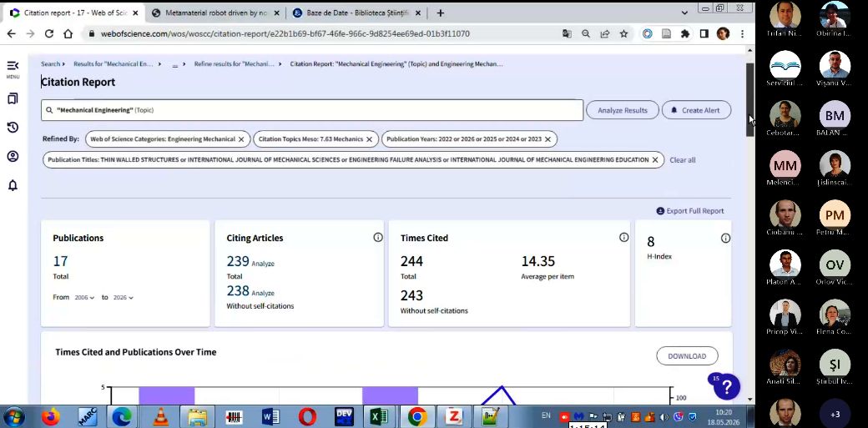
Task: Open the 17 total publications link
Action: (x=60, y=261)
